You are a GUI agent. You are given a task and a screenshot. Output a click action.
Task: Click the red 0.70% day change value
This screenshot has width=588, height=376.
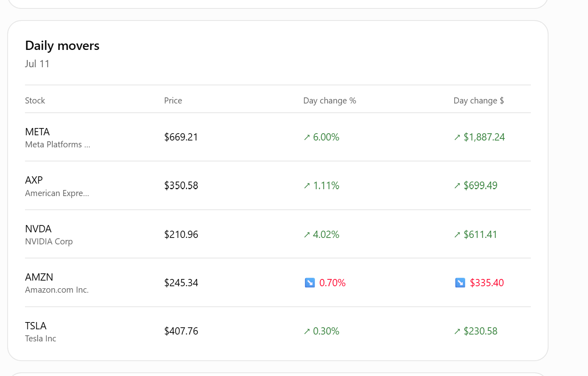click(333, 283)
